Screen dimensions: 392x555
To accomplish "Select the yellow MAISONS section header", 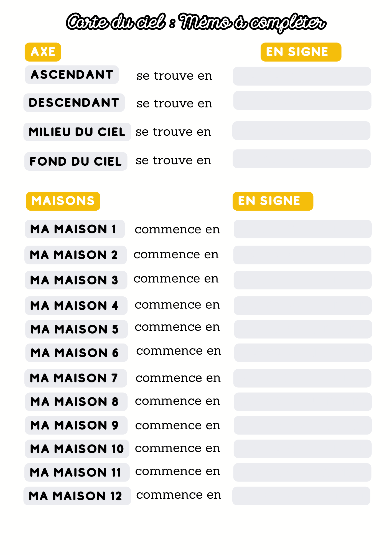I will pos(63,201).
